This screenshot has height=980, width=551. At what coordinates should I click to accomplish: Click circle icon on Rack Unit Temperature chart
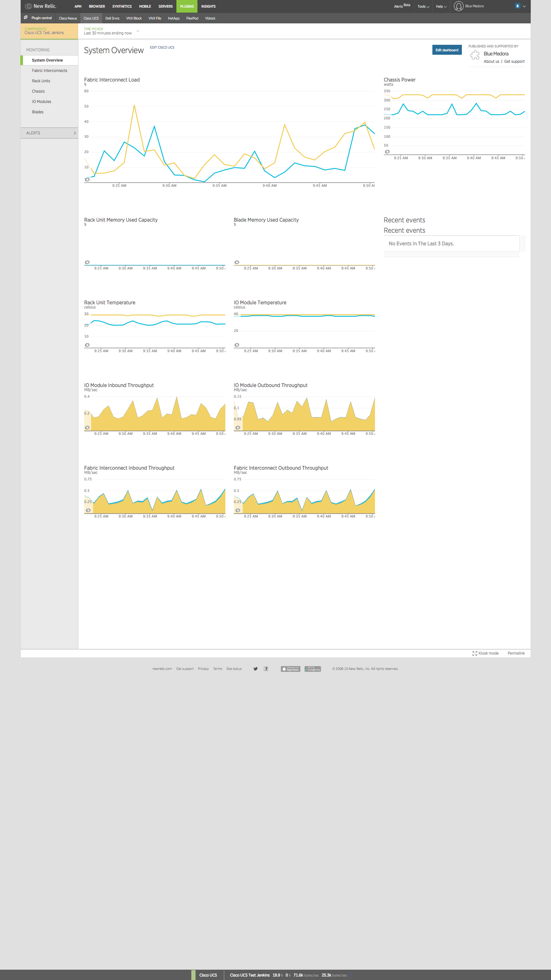coord(87,345)
